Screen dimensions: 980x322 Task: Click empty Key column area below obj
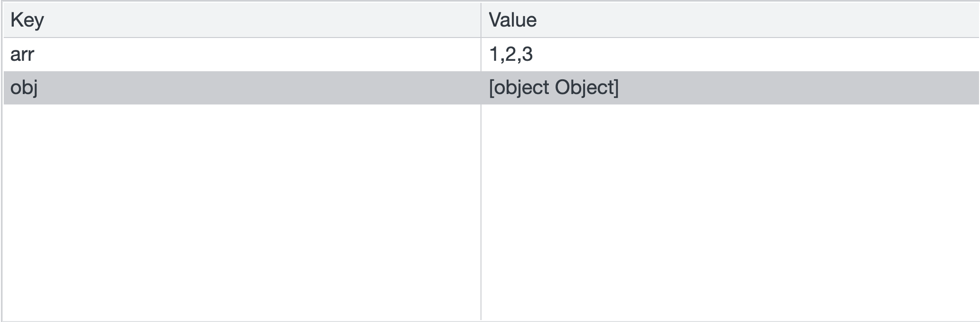point(242,212)
